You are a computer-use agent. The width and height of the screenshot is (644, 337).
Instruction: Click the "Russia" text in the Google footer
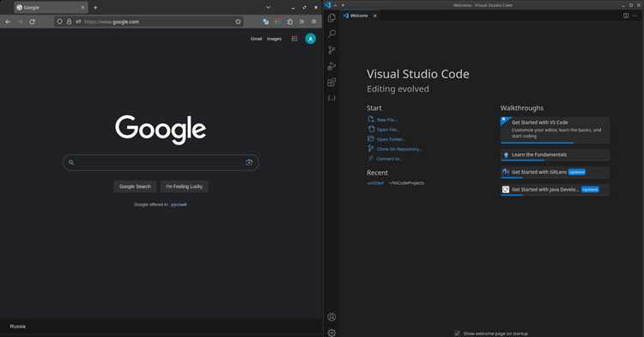18,327
